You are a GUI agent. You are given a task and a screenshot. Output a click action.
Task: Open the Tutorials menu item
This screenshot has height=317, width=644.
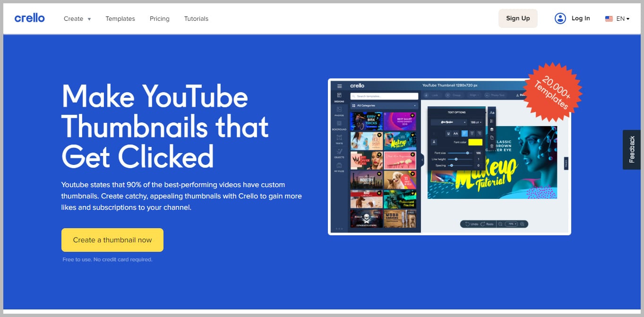tap(196, 19)
